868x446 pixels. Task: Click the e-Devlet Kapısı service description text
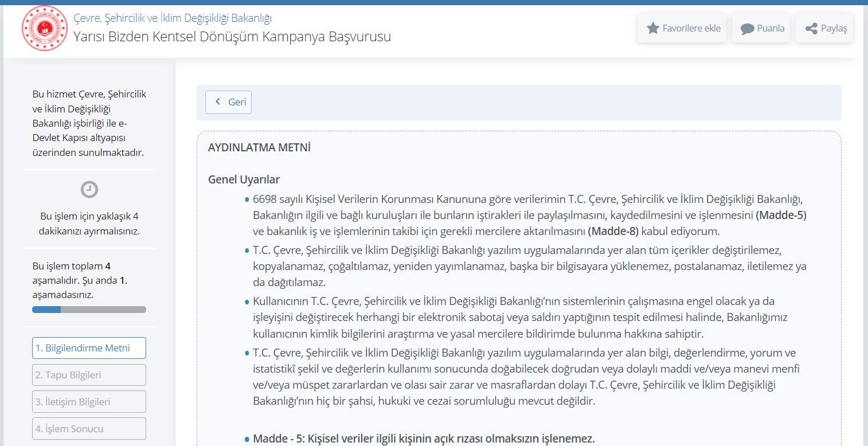(x=89, y=123)
